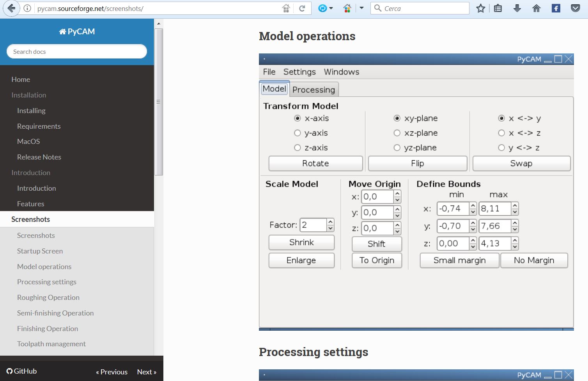Choose the xz-plane radio option
Viewport: 588px width, 381px height.
(x=397, y=133)
